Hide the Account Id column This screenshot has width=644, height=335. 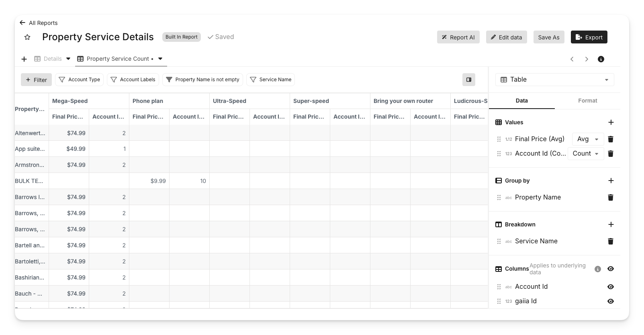click(x=610, y=287)
